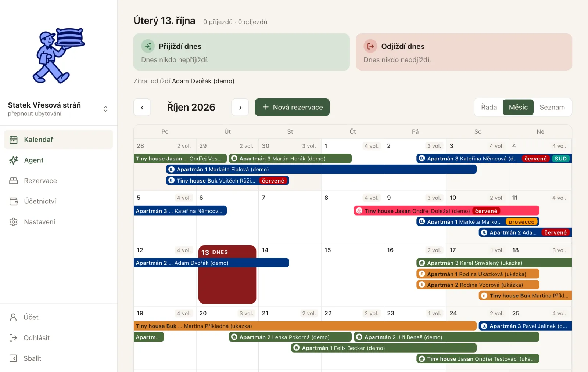Click icon on Apartmán 1 Felix Becker reservation
Viewport: 588px width, 372px height.
pos(297,348)
